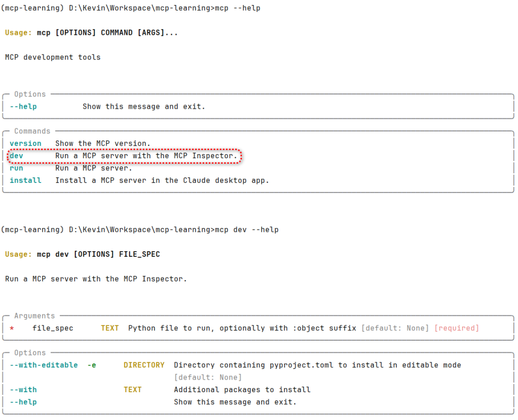The image size is (518, 420).
Task: Click the 'TEXT' type next to --with
Action: [133, 390]
